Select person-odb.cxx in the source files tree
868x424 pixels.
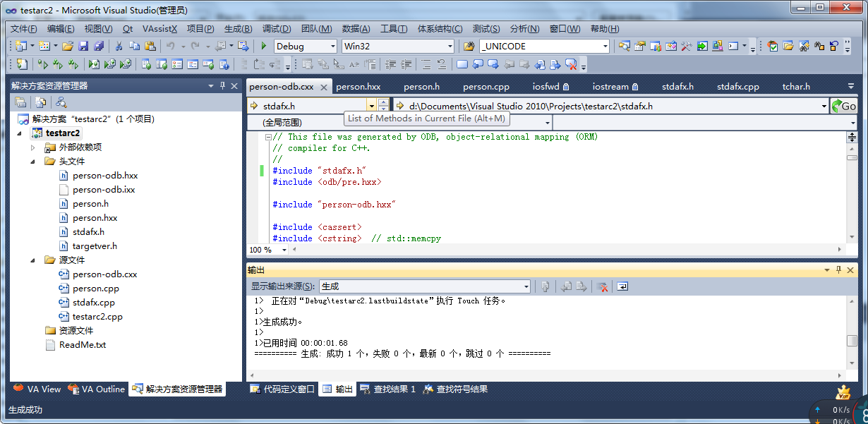pos(104,274)
